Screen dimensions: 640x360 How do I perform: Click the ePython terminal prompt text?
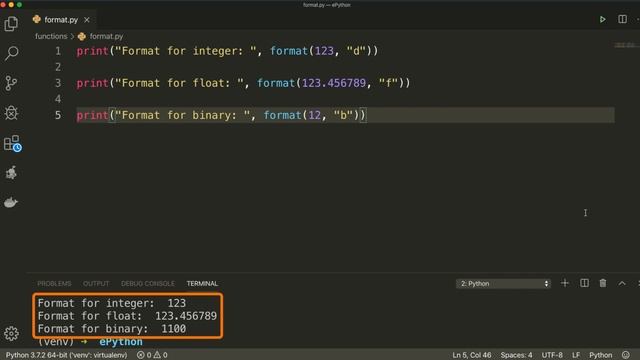pyautogui.click(x=121, y=342)
